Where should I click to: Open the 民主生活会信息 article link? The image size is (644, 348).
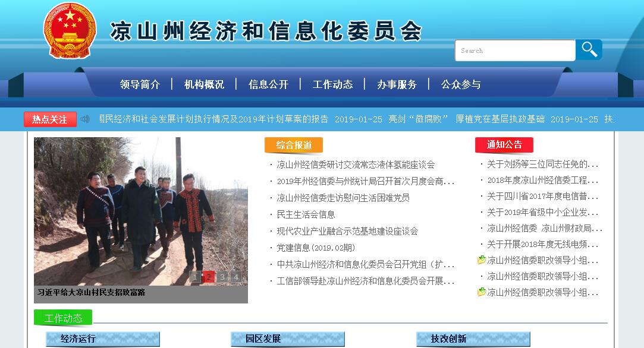pyautogui.click(x=306, y=214)
